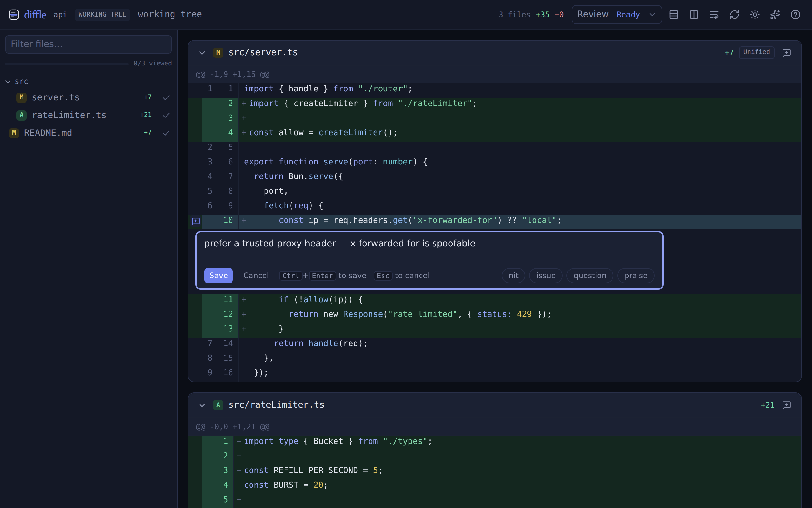Tag comment as question
This screenshot has height=508, width=812.
click(590, 276)
